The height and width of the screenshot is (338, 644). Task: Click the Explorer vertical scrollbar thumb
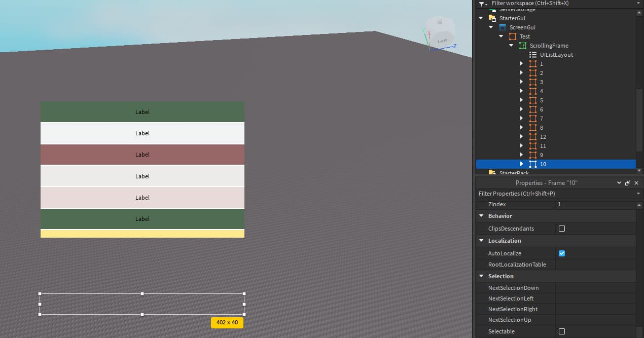(639, 119)
